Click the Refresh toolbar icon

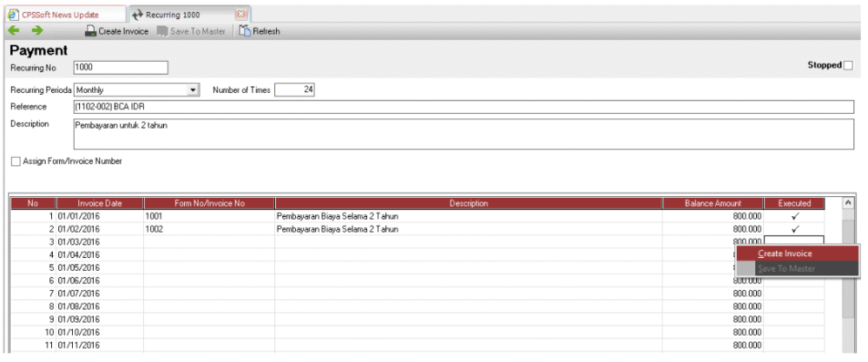pos(259,31)
